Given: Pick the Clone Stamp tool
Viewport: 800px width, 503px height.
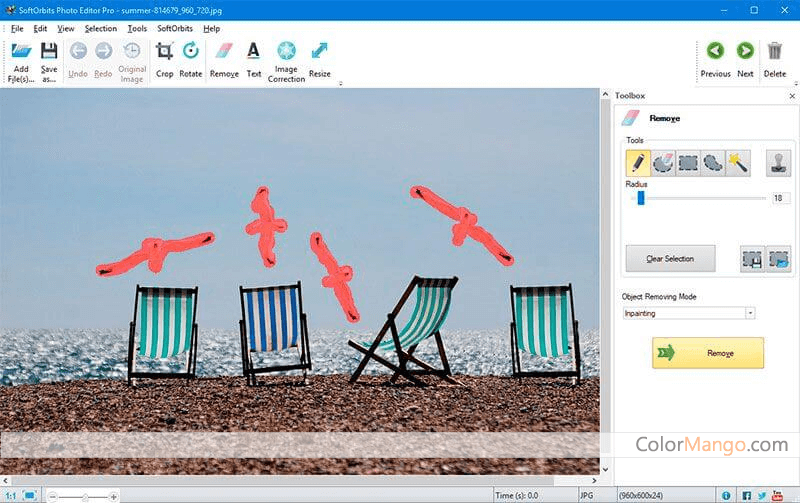Looking at the screenshot, I should coord(778,163).
